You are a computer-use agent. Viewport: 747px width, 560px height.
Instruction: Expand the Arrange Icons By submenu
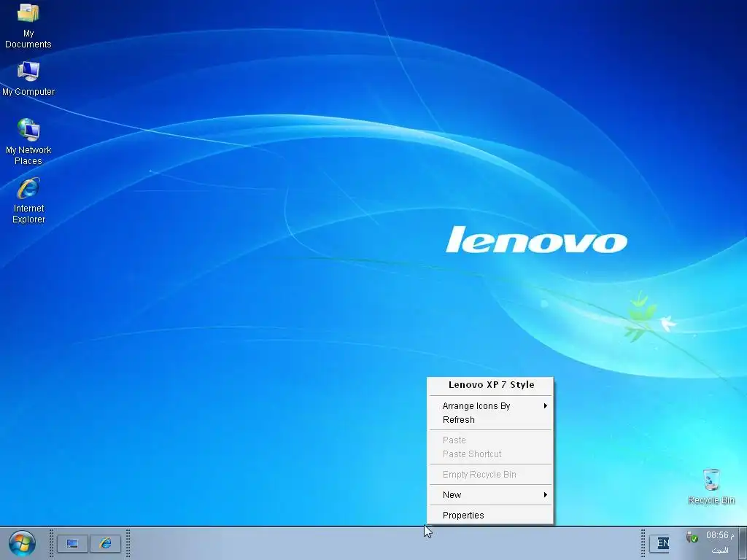pyautogui.click(x=491, y=405)
